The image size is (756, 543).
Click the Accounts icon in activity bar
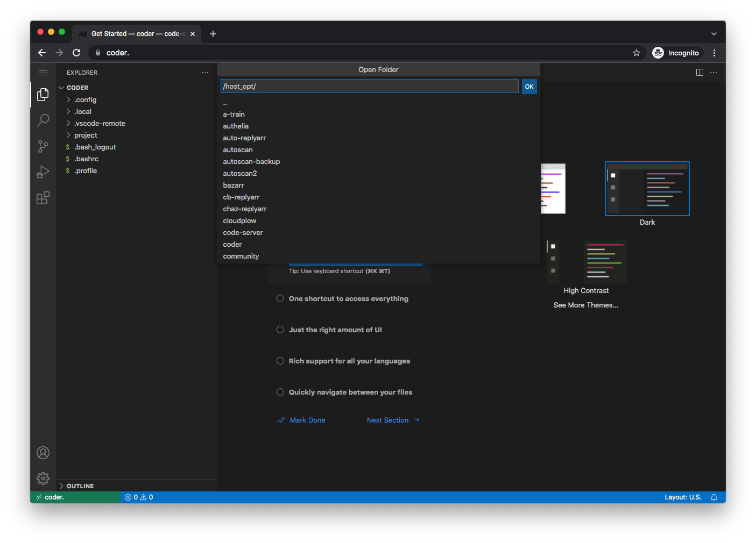point(43,453)
